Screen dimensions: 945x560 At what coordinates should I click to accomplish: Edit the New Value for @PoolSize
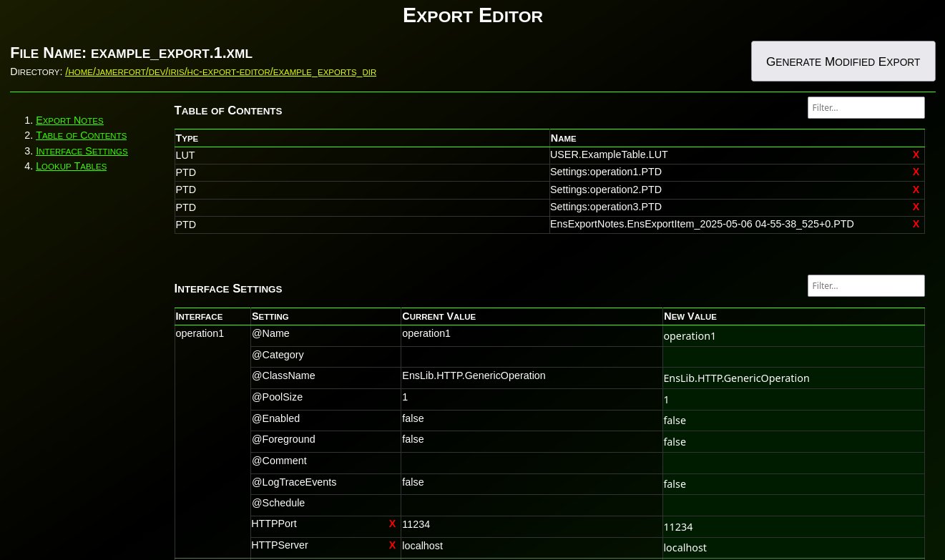tap(793, 399)
